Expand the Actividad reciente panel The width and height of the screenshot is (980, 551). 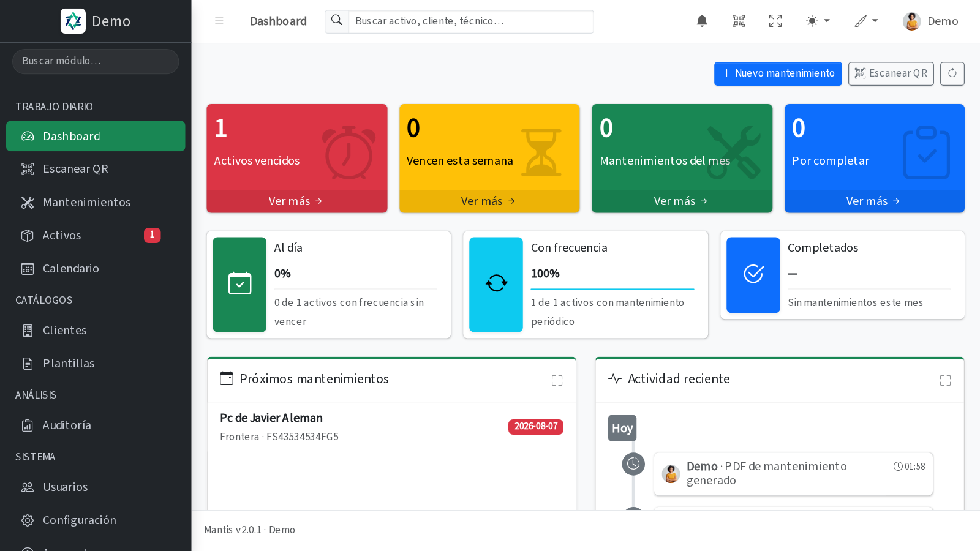pos(945,380)
